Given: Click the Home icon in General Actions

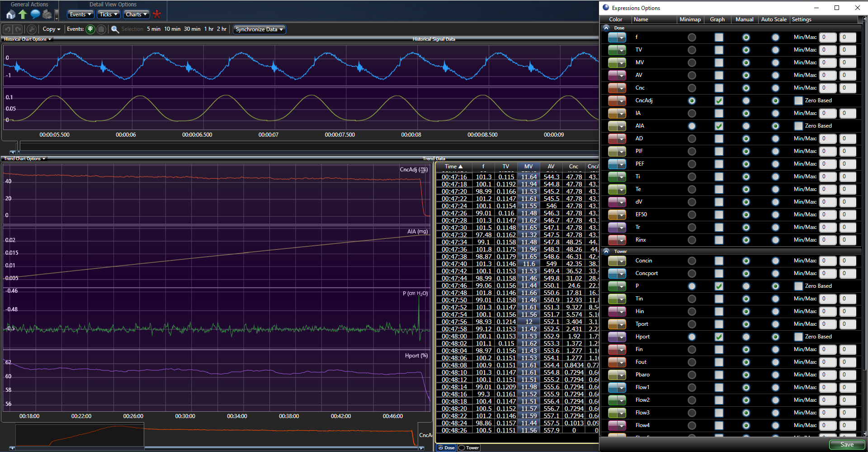Looking at the screenshot, I should (x=11, y=14).
